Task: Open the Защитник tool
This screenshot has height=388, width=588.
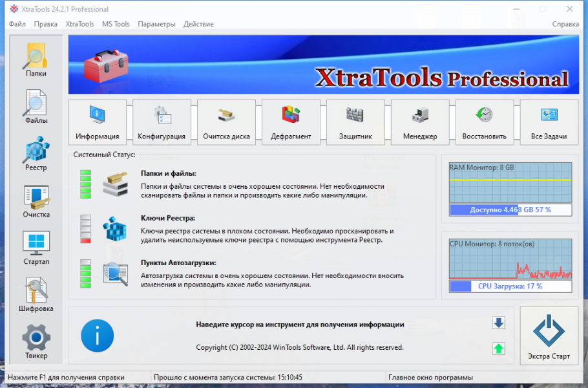Action: coord(355,122)
